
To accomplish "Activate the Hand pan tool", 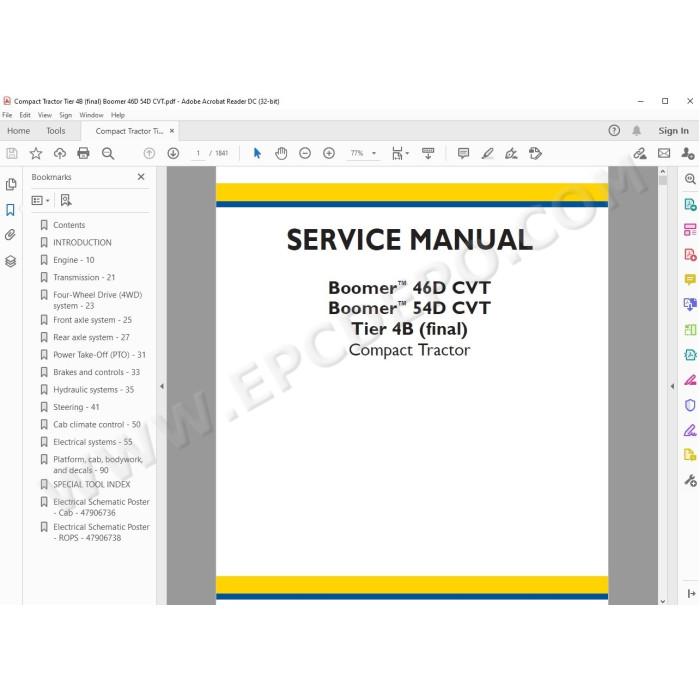I will 281,154.
